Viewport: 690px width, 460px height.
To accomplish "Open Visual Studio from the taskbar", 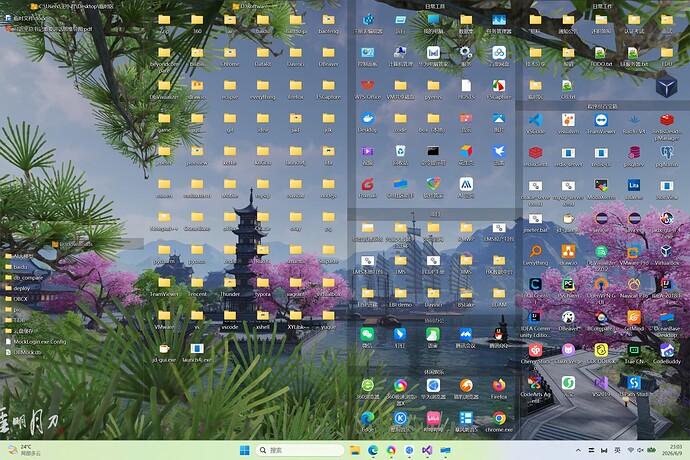I will (x=427, y=450).
